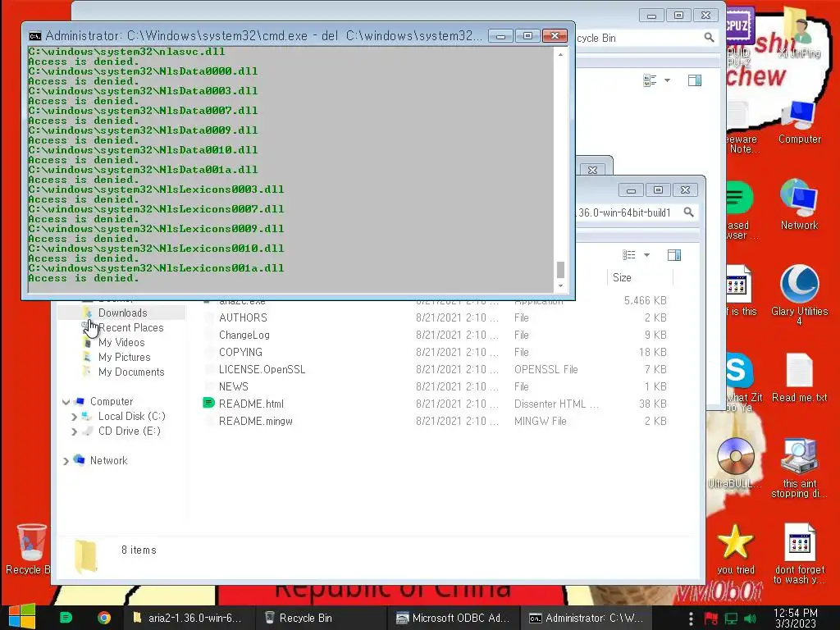Launch Chrome from the taskbar

pyautogui.click(x=104, y=618)
